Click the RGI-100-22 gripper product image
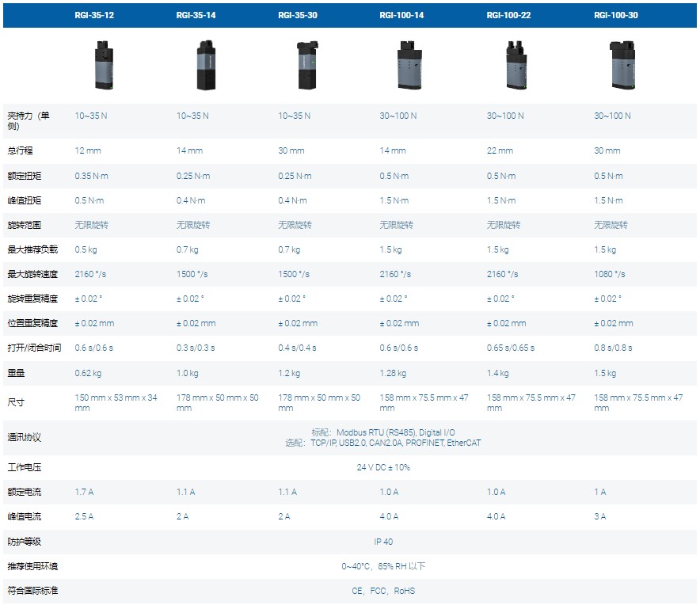The height and width of the screenshot is (605, 700). 516,67
